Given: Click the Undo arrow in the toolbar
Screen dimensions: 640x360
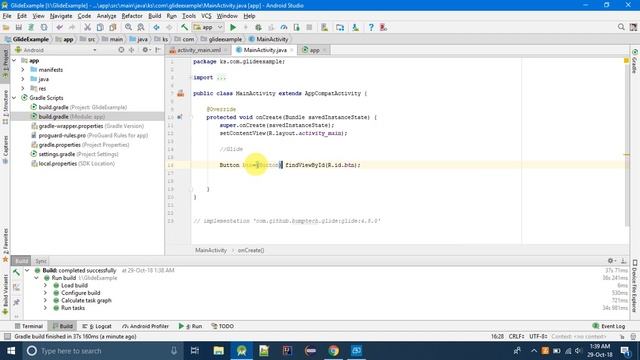Looking at the screenshot, I should coord(60,27).
